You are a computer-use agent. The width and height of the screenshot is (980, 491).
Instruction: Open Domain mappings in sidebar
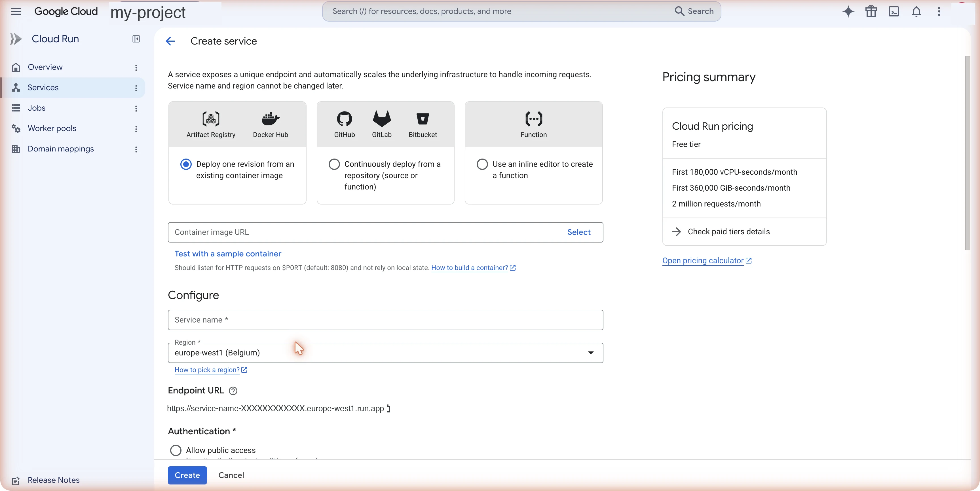tap(60, 149)
